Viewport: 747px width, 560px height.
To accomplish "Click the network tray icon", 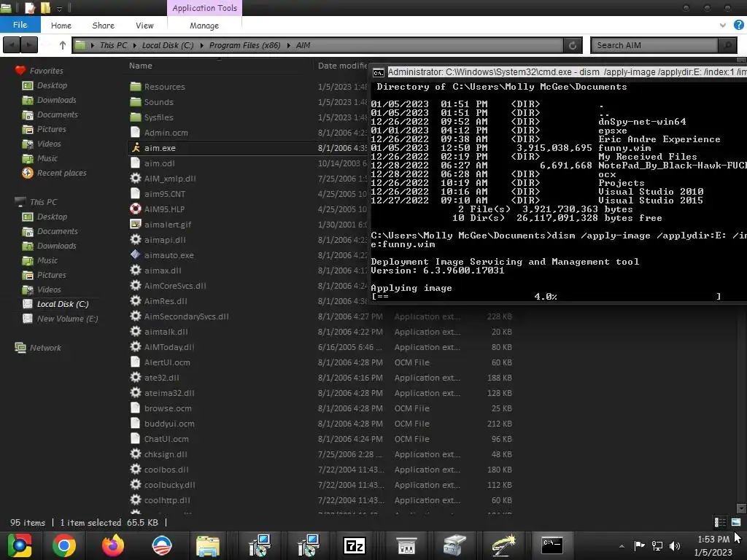I will [x=657, y=545].
